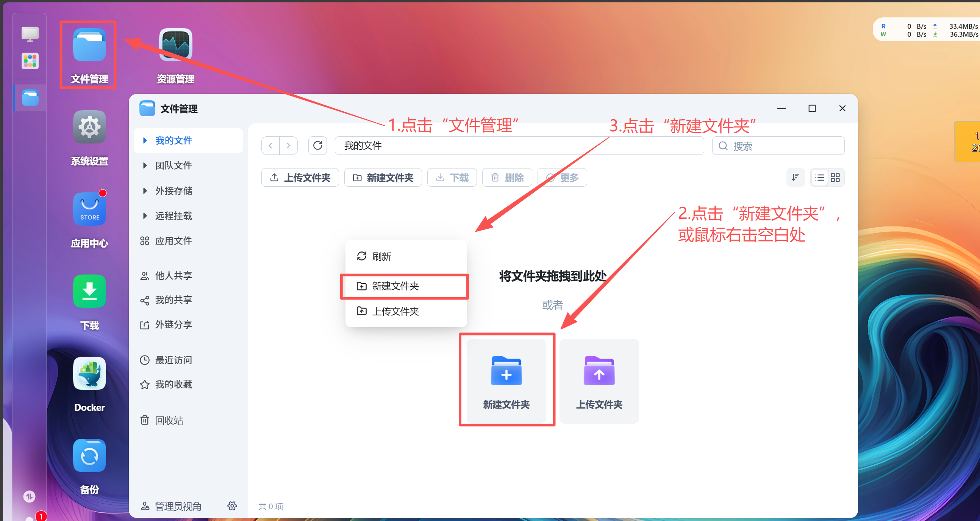
Task: Click the refresh icon beside path bar
Action: coord(317,146)
